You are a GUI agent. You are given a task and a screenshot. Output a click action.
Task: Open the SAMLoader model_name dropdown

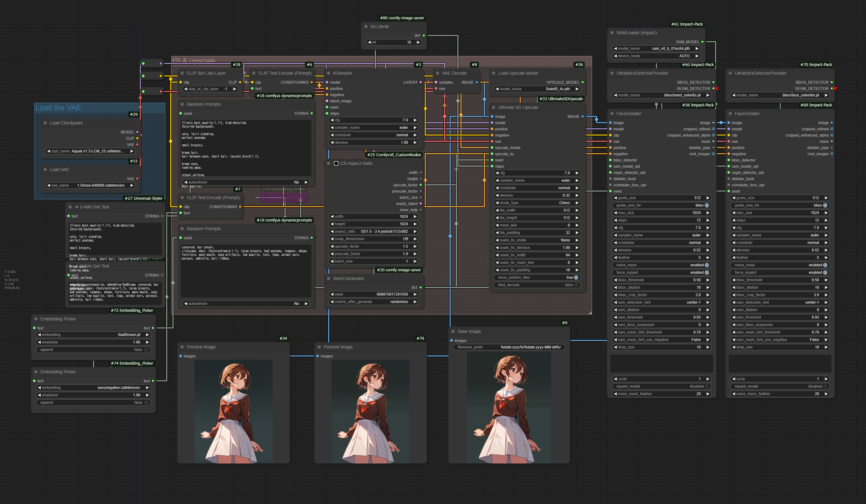click(x=656, y=49)
